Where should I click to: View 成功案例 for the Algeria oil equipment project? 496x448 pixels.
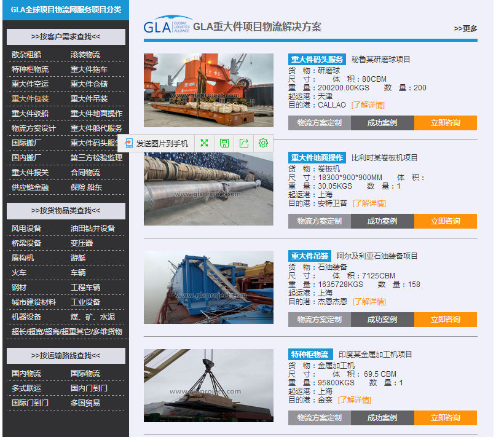[x=382, y=319]
